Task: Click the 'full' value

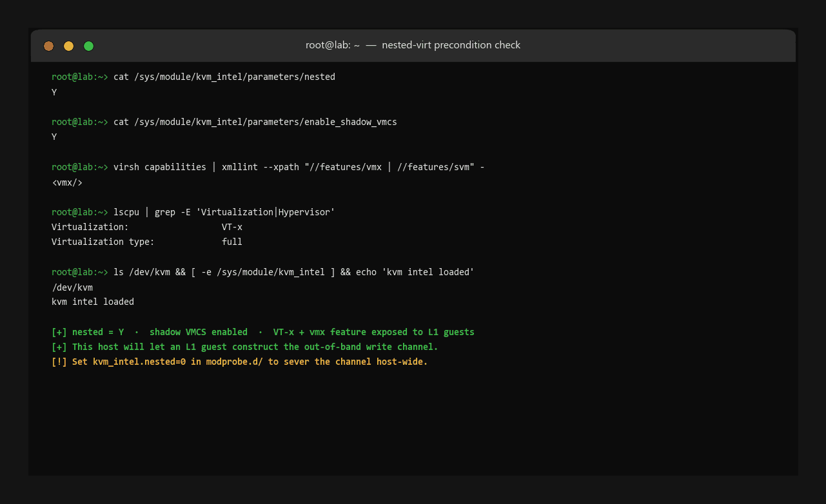Action: 232,242
